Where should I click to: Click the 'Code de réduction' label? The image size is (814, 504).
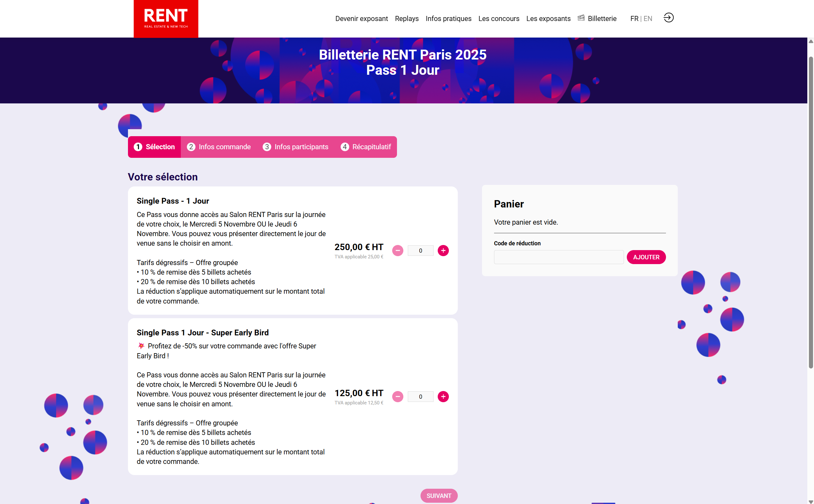[517, 243]
